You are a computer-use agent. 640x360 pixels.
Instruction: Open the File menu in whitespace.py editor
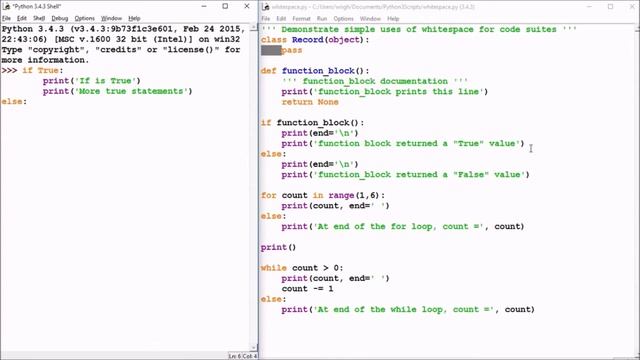[266, 19]
